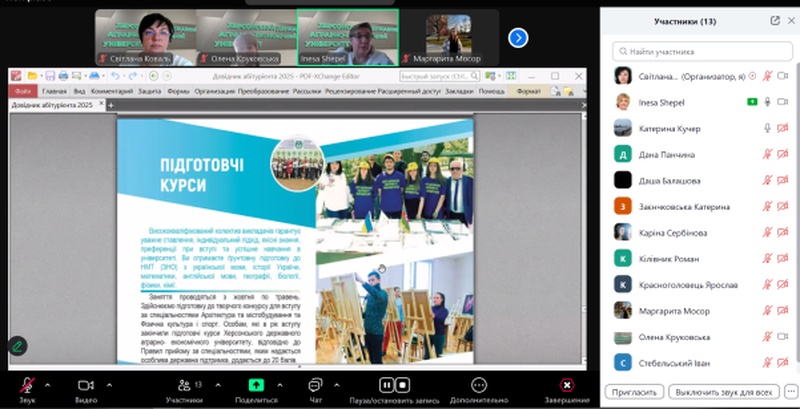800x409 pixels.
Task: Select Inesa Shepel video thumbnail
Action: [x=347, y=37]
